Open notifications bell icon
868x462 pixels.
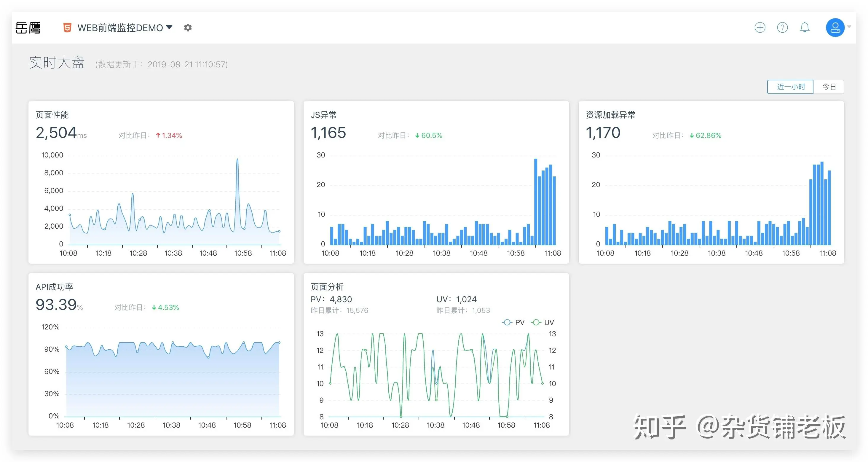805,27
